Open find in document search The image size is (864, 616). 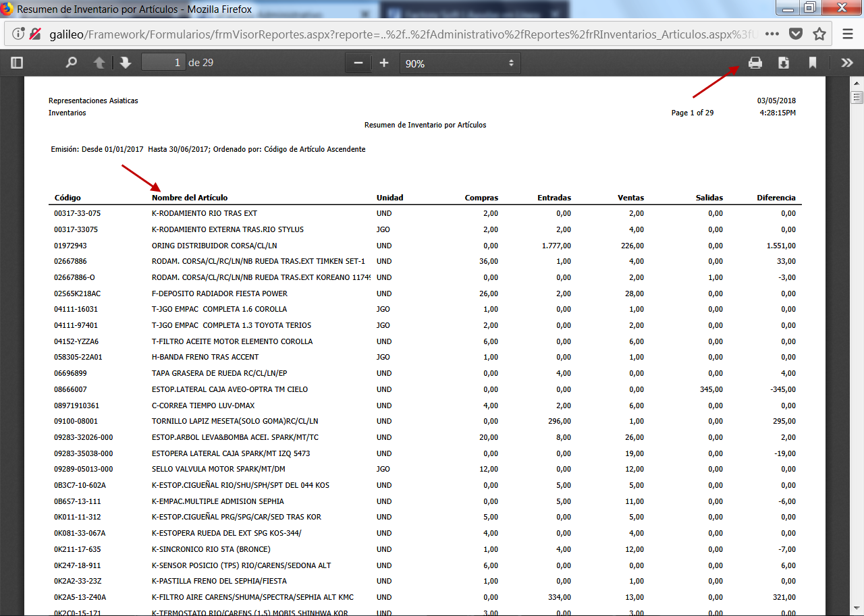pos(71,63)
